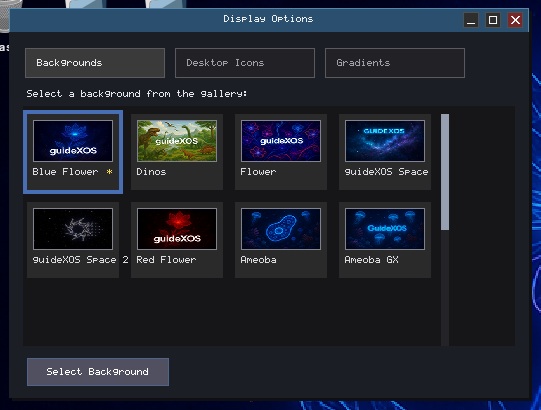This screenshot has width=541, height=410.
Task: Click the Blue Flower label text
Action: click(x=65, y=172)
